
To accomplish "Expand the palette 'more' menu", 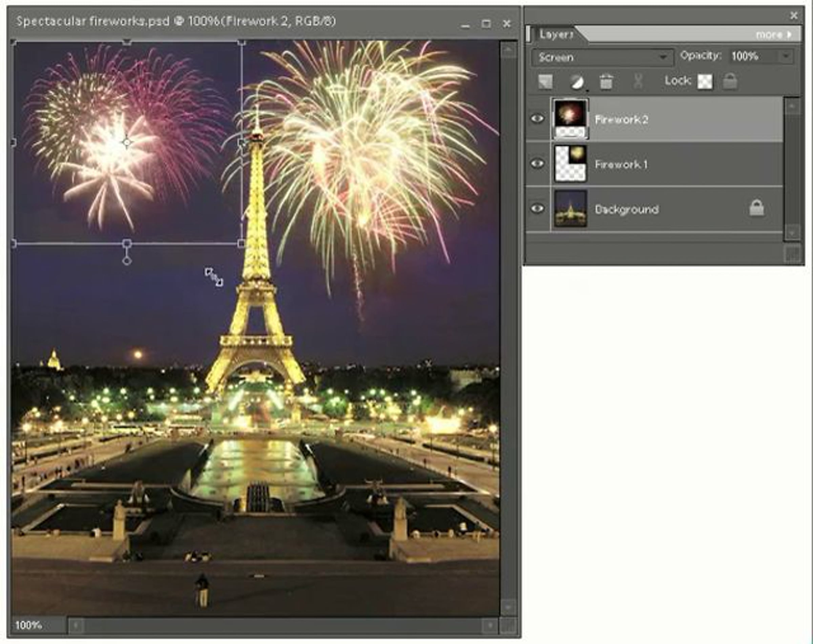I will click(774, 35).
